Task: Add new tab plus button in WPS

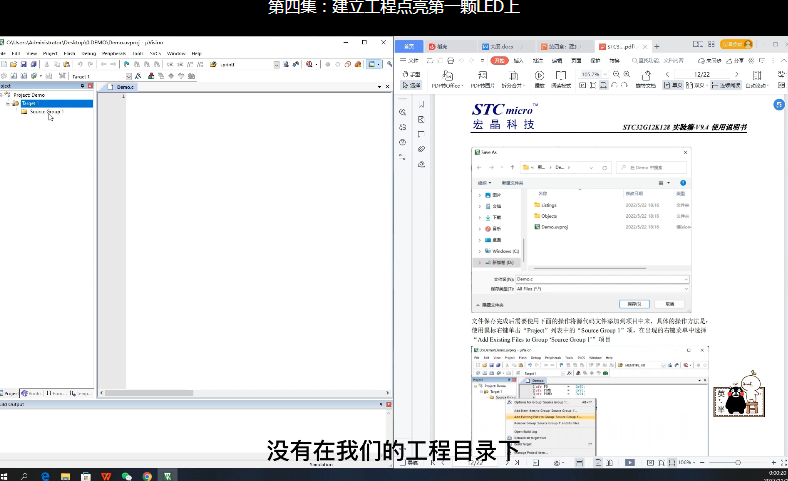Action: pos(656,46)
